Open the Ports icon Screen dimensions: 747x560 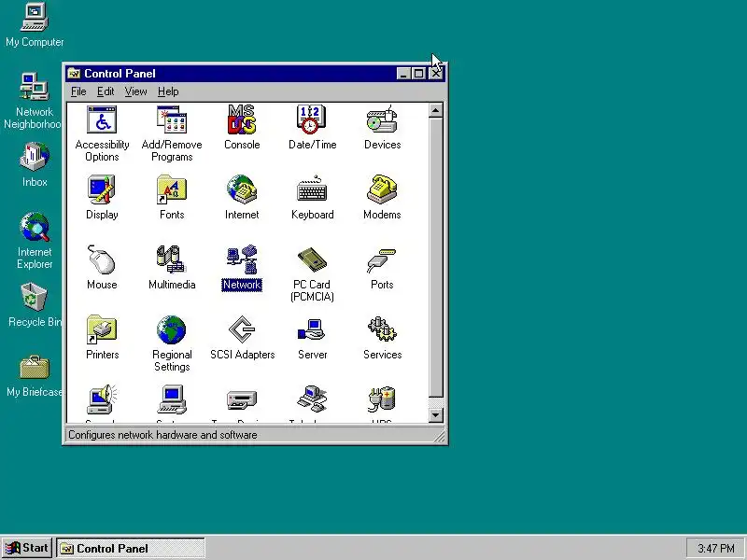382,260
